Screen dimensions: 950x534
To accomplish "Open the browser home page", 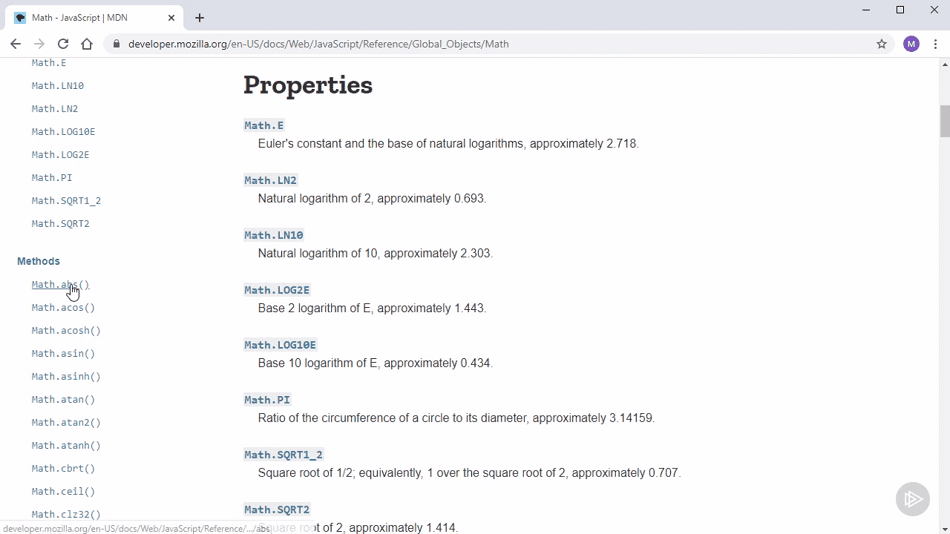I will 87,44.
